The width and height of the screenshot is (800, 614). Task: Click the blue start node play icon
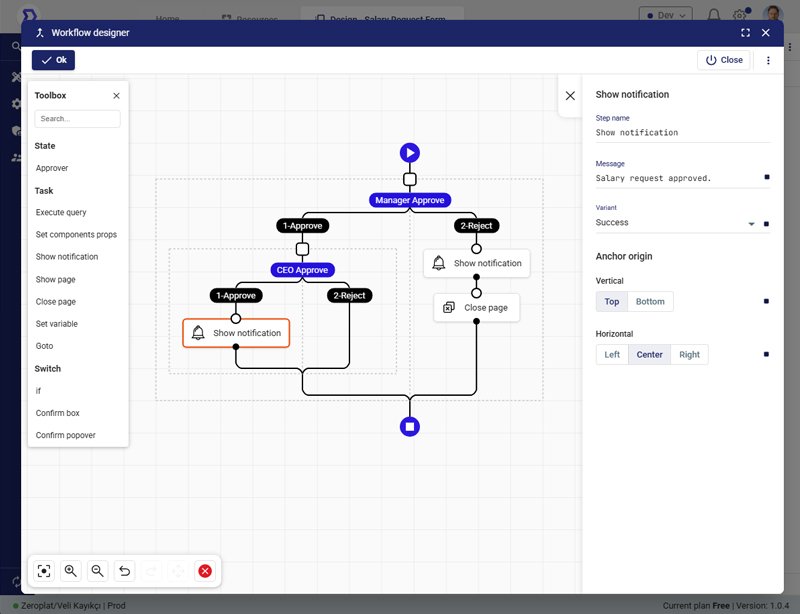point(409,153)
